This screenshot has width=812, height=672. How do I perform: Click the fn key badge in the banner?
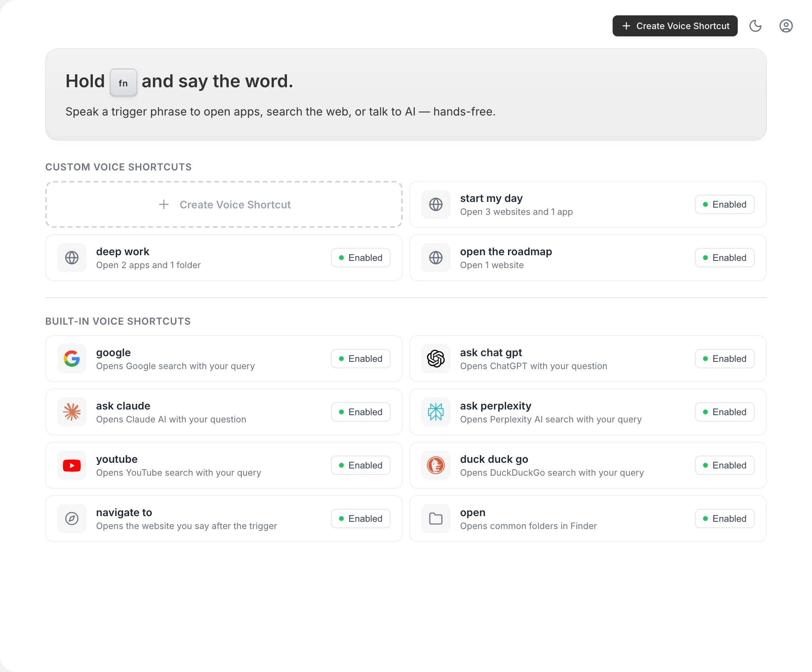coord(123,83)
